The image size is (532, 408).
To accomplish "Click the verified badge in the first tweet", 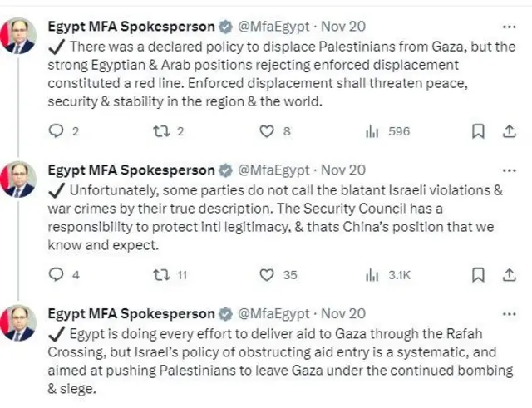I will (x=224, y=27).
